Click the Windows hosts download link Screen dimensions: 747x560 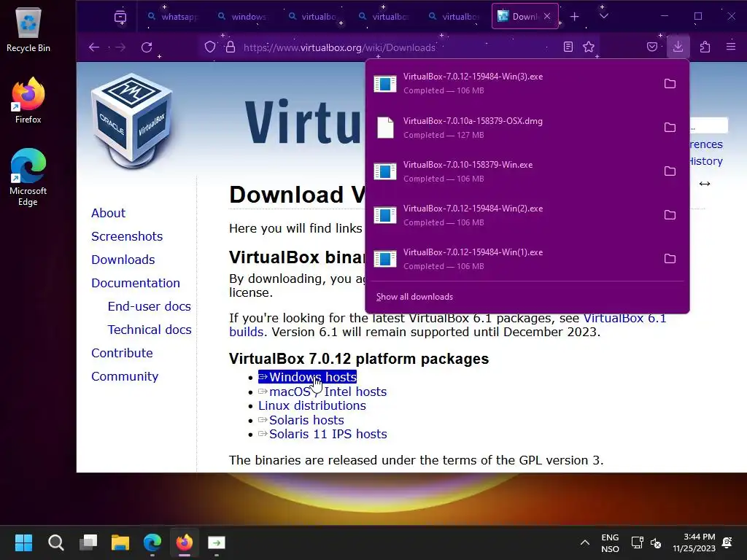click(x=307, y=377)
